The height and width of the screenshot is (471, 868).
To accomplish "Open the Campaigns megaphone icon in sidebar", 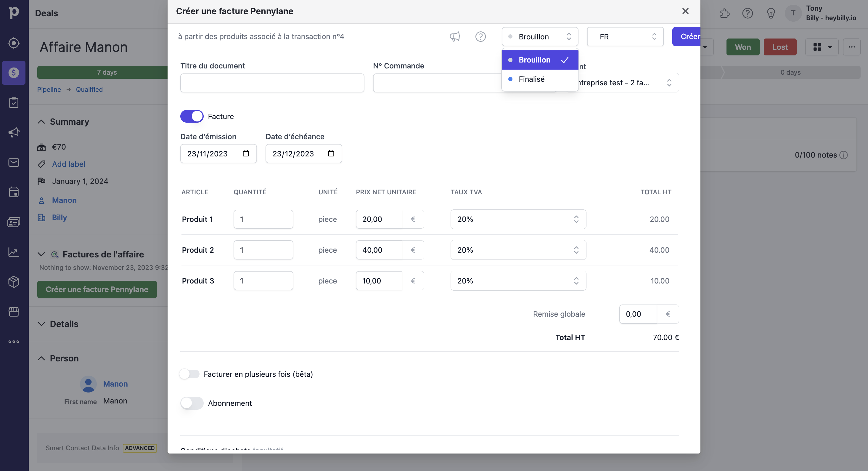I will [14, 132].
